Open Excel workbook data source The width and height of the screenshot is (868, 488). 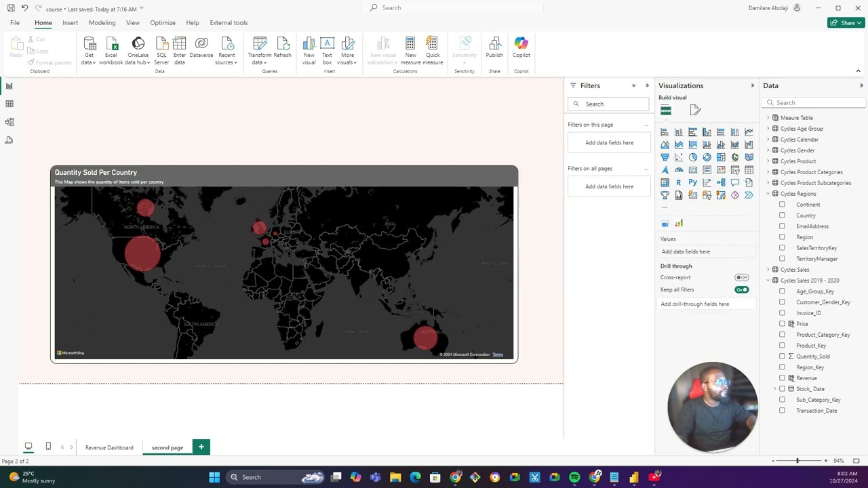coord(111,49)
